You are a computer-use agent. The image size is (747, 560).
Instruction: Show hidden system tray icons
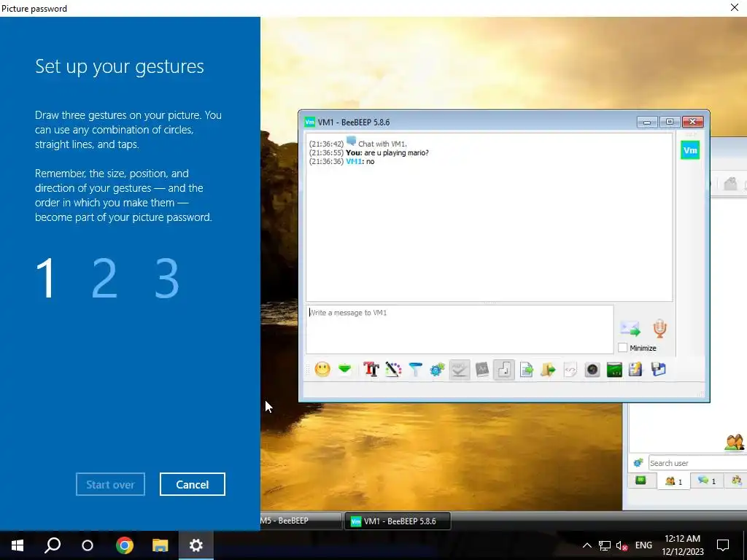click(x=587, y=545)
